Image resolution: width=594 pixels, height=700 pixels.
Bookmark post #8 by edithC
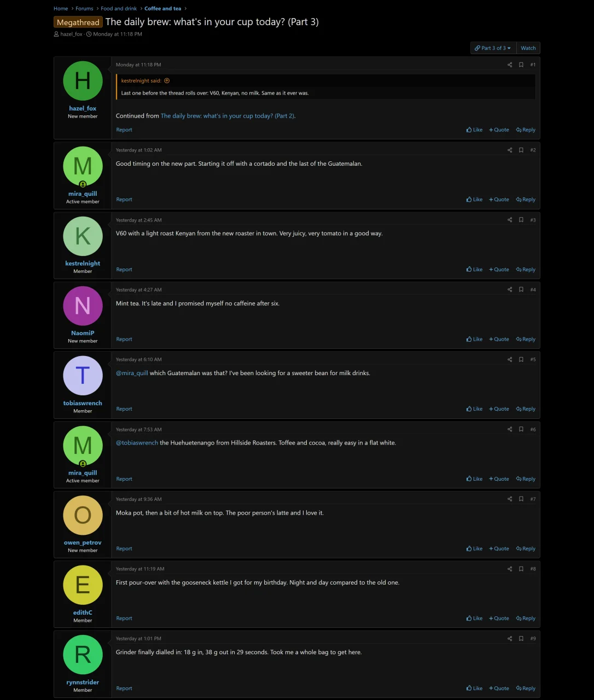521,569
